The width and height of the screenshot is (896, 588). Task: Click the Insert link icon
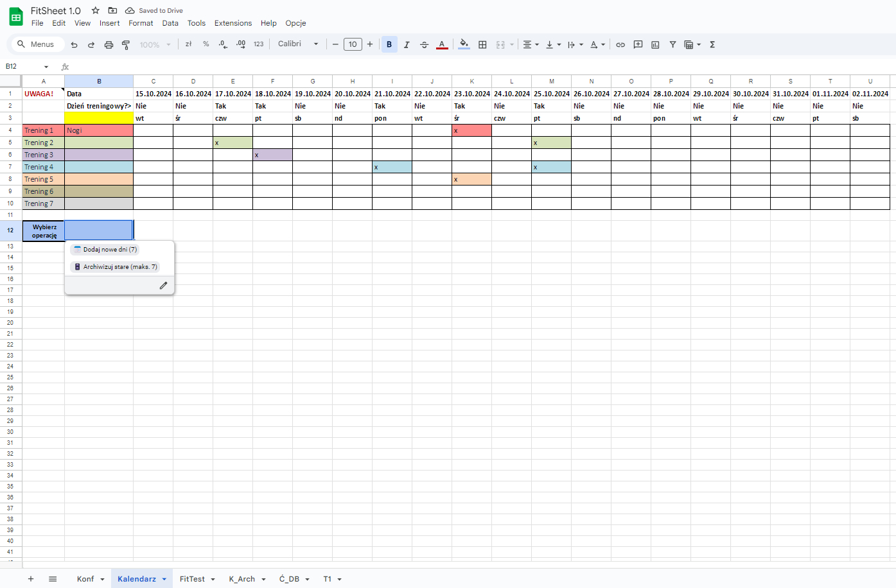click(620, 44)
